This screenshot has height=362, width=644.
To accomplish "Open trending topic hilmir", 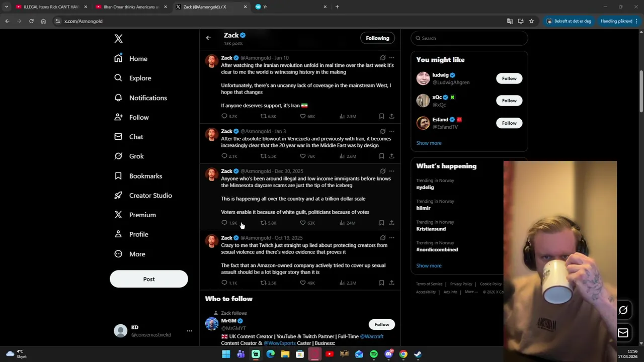I will point(423,208).
